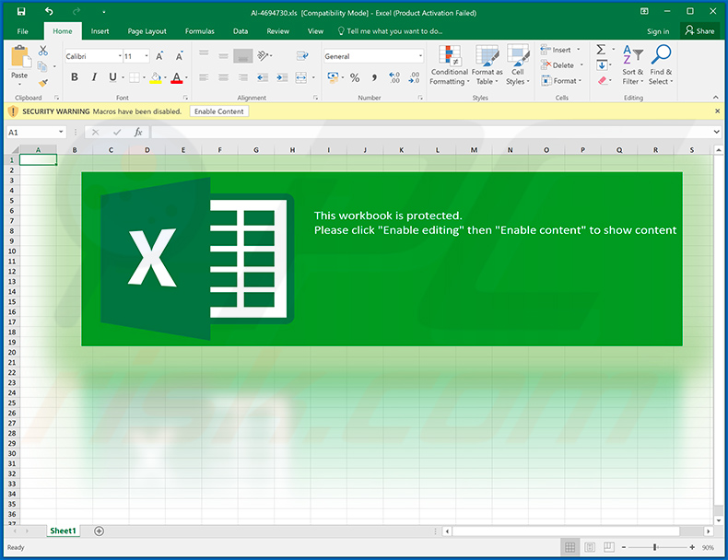Open the File tab
The image size is (728, 560).
point(22,31)
